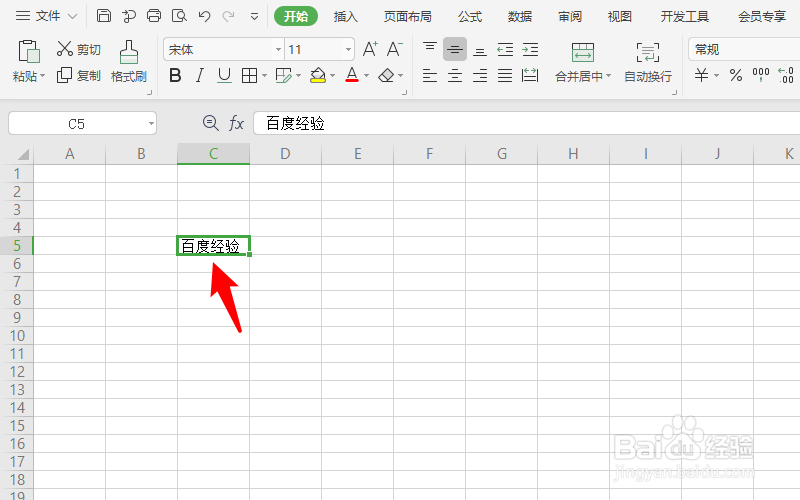The width and height of the screenshot is (800, 500).
Task: Click the fx insert function icon
Action: pyautogui.click(x=236, y=123)
